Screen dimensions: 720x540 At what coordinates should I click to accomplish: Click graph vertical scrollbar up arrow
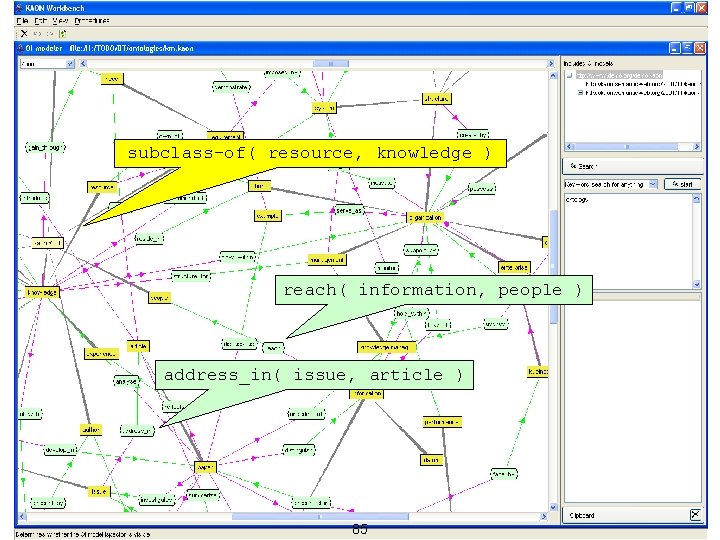pyautogui.click(x=553, y=75)
